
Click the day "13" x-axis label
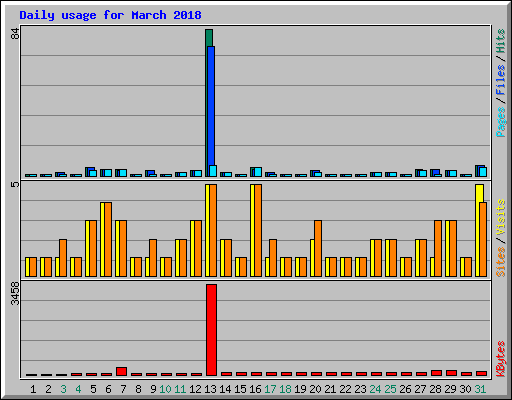tap(210, 389)
